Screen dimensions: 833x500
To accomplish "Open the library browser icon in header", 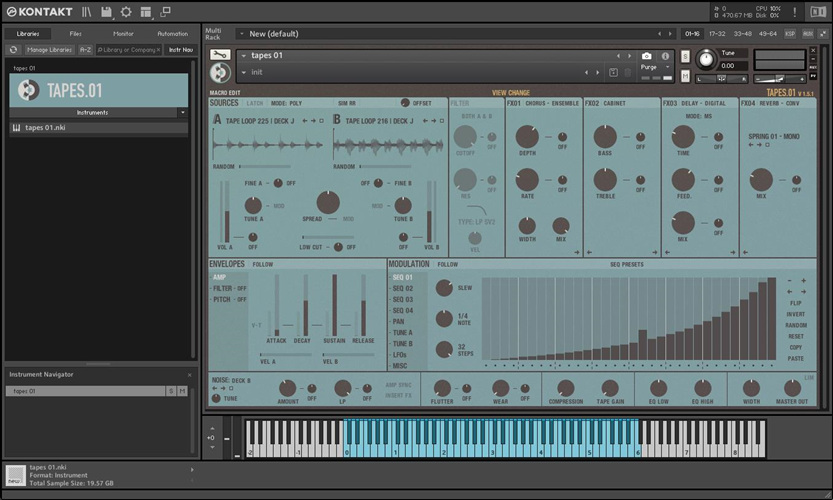I will click(x=87, y=12).
